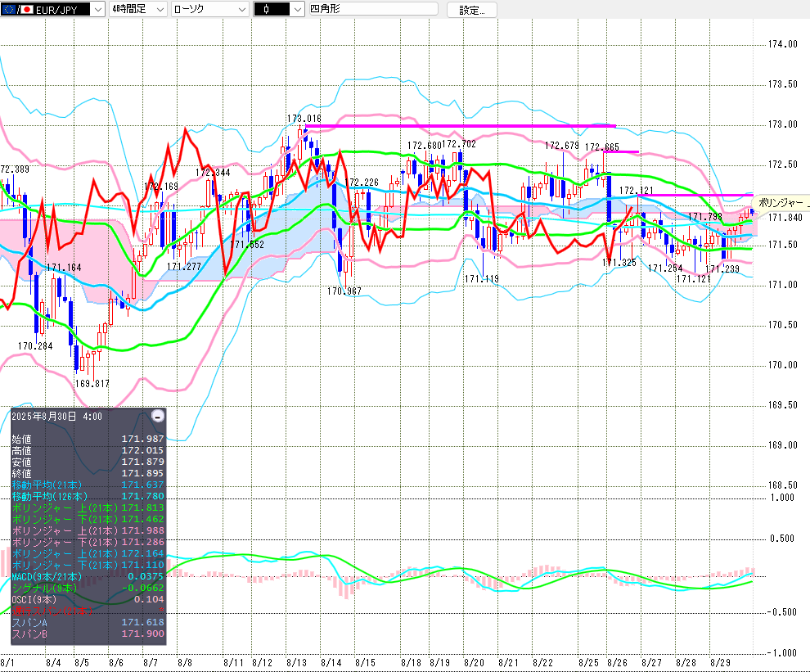Click the 173.00 price axis label
The height and width of the screenshot is (672, 810).
[783, 124]
